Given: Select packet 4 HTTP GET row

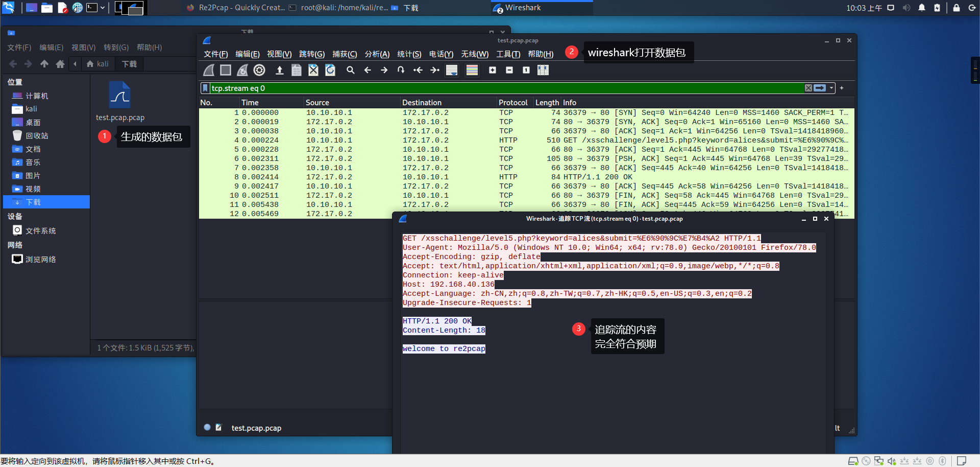Looking at the screenshot, I should tap(526, 140).
